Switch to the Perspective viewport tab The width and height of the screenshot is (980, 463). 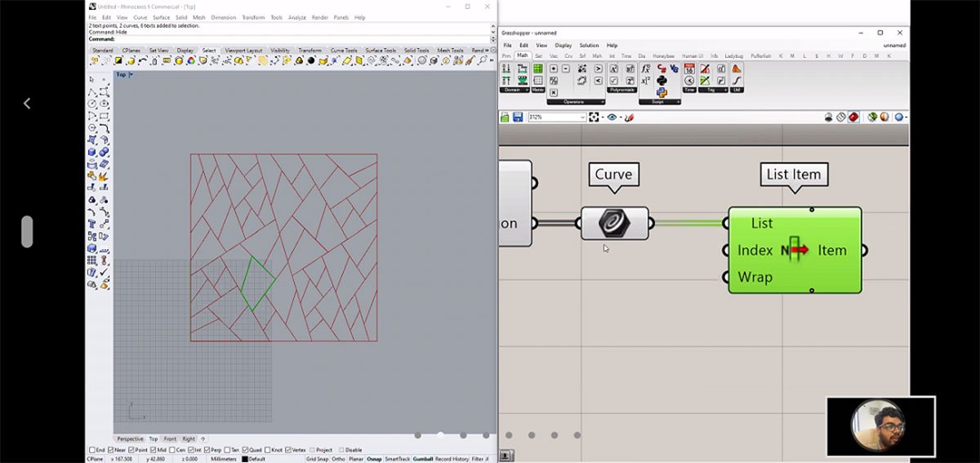pyautogui.click(x=130, y=439)
